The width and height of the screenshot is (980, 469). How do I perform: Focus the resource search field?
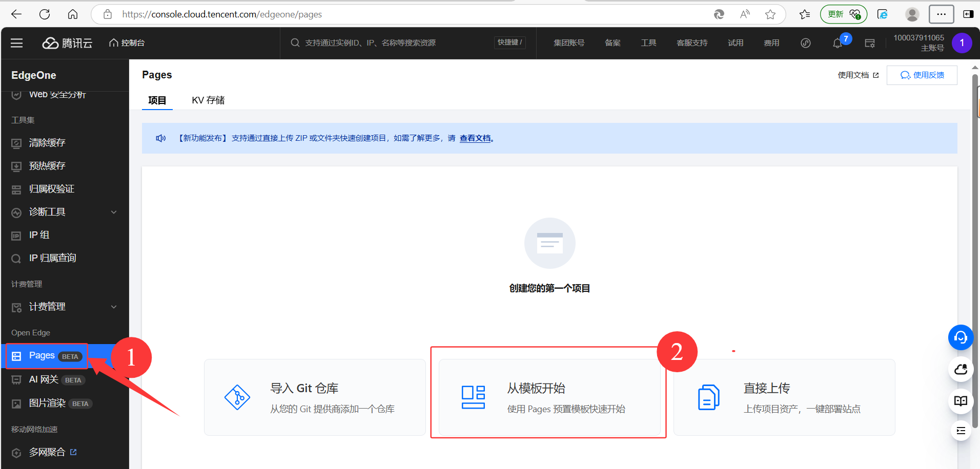coord(408,43)
